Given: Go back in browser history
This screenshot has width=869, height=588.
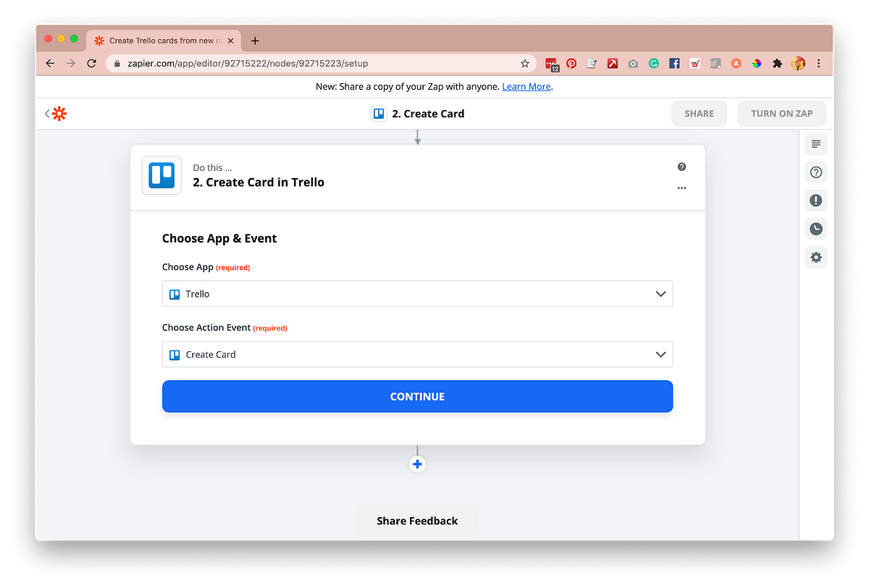Looking at the screenshot, I should [50, 64].
